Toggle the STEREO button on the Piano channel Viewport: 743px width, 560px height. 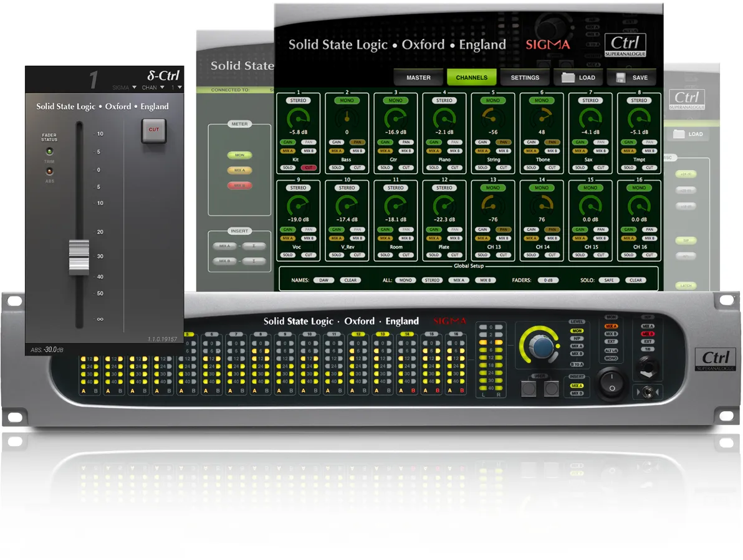444,100
